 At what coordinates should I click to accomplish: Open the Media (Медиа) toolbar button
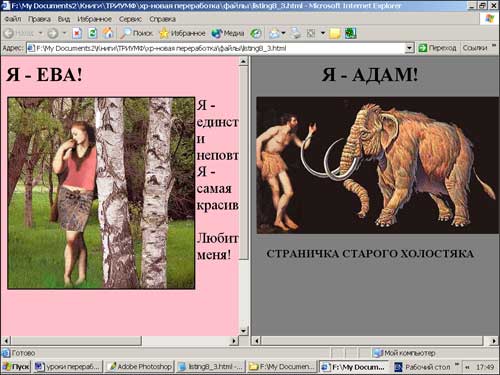(x=228, y=33)
